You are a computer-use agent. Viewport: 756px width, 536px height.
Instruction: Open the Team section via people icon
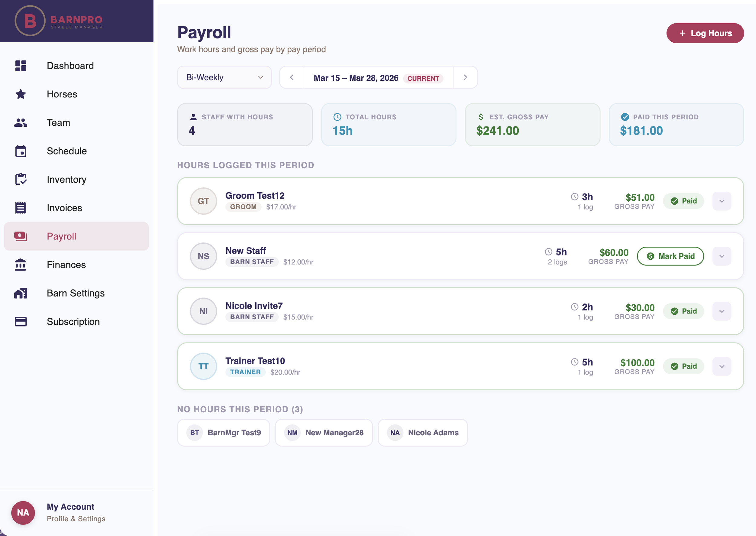coord(20,122)
